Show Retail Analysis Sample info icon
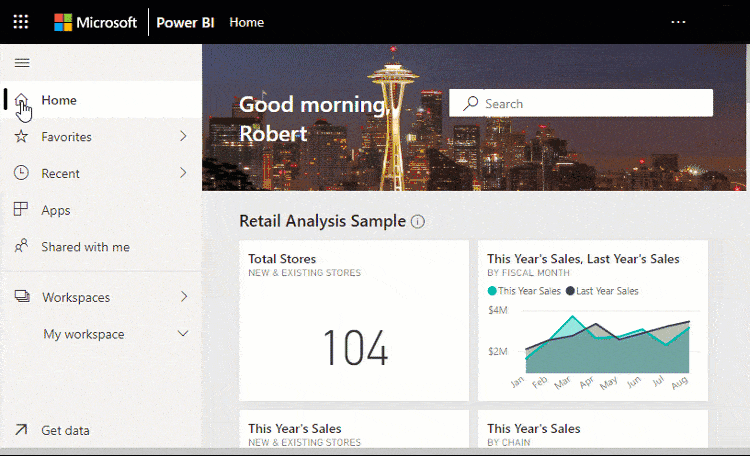The height and width of the screenshot is (456, 750). 418,222
